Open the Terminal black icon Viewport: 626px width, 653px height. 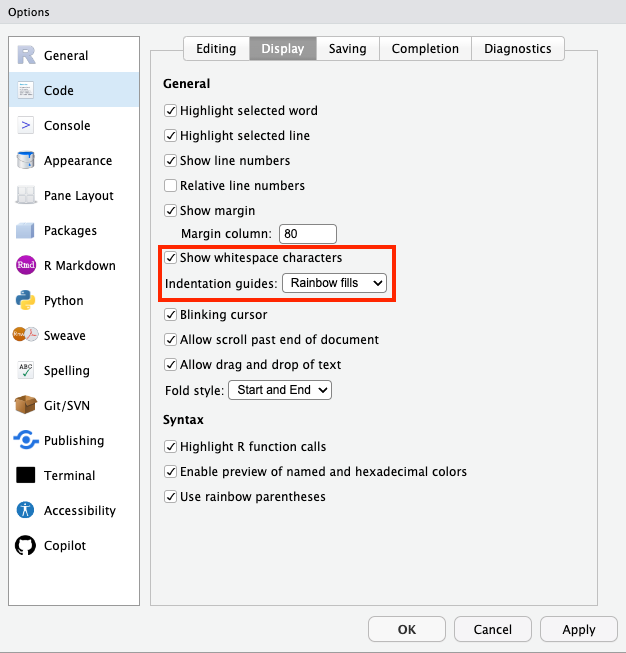(26, 476)
